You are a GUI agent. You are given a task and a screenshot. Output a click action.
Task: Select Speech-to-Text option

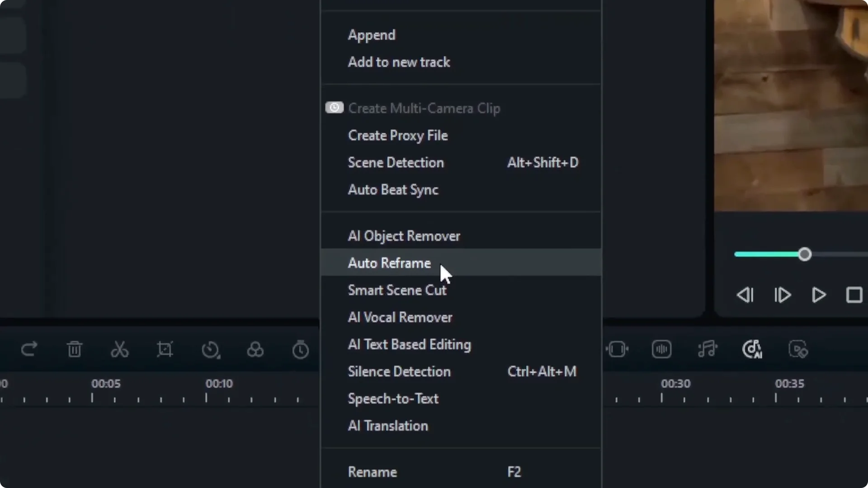coord(393,399)
